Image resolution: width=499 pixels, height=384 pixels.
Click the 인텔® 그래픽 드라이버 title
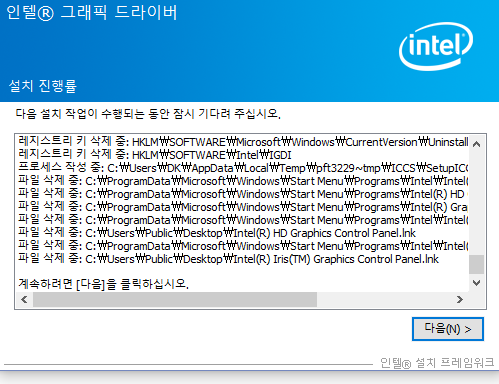coord(92,13)
